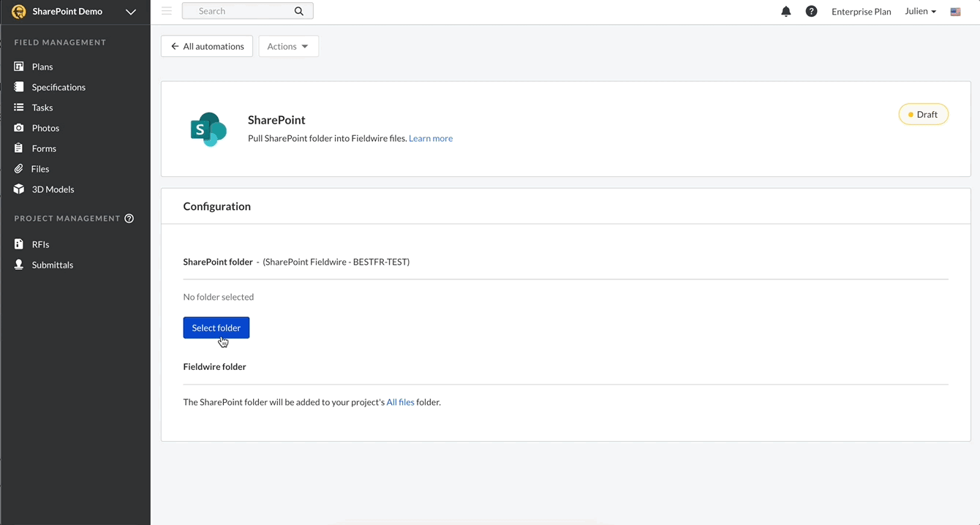Go back to All automations
The height and width of the screenshot is (525, 980).
207,45
